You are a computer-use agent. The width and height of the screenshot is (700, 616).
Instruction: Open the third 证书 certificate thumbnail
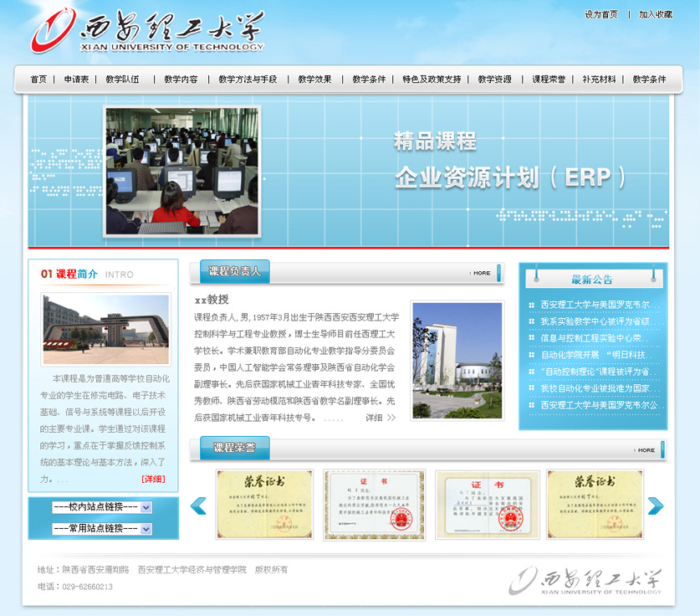[x=488, y=505]
